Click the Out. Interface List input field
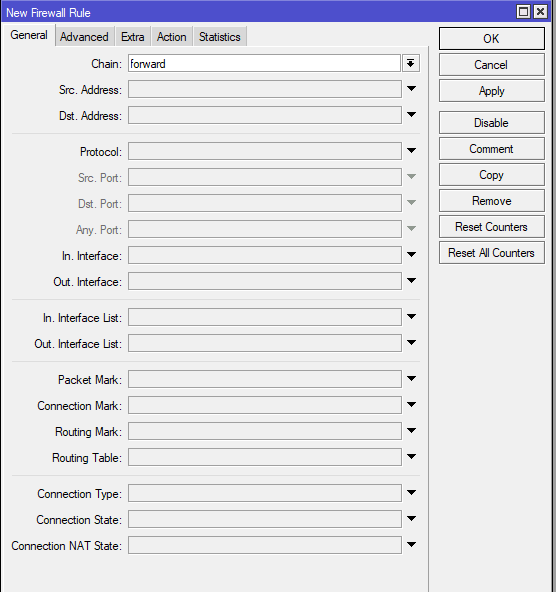 coord(265,343)
